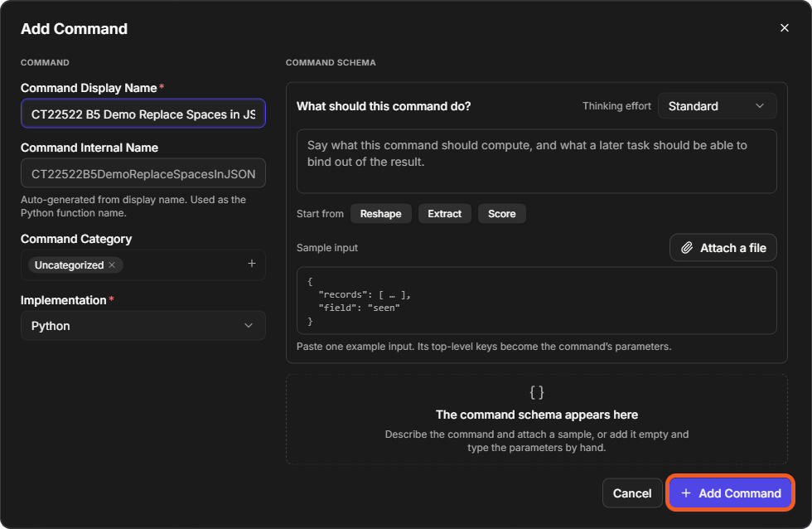Choose the Reshape starter template

380,214
